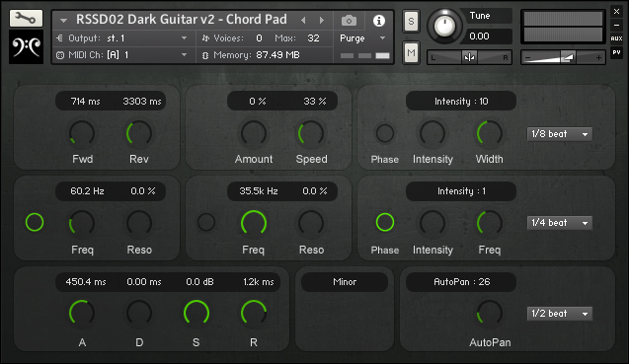Click the Max voices value 32

click(313, 38)
